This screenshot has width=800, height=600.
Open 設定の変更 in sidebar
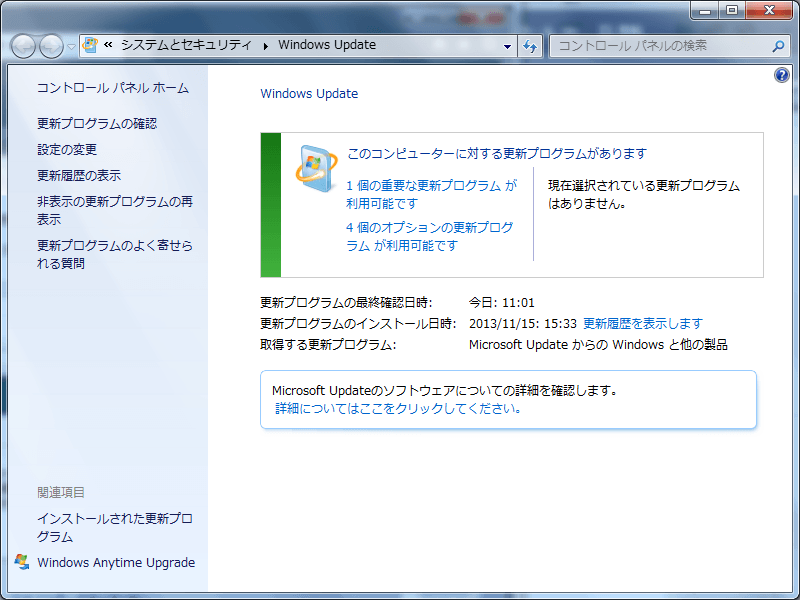pyautogui.click(x=67, y=149)
